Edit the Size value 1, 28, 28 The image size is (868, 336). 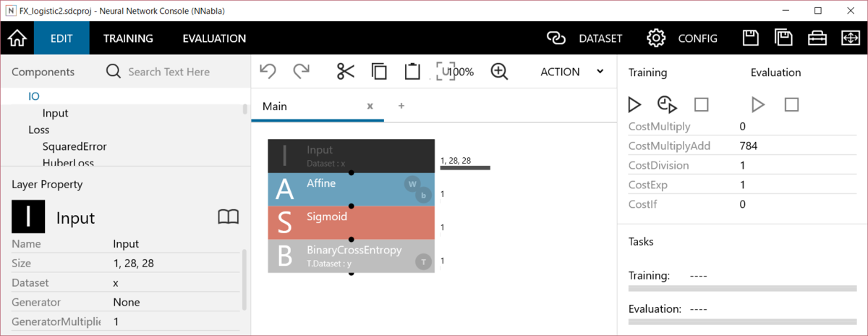(135, 264)
